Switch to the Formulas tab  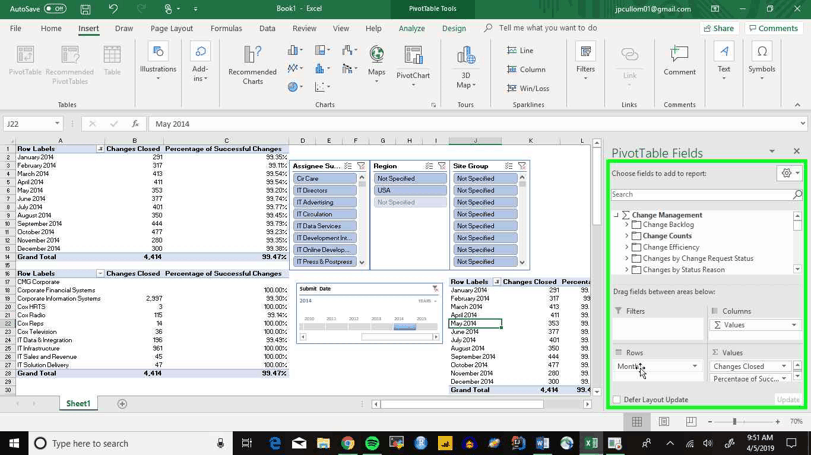pyautogui.click(x=226, y=29)
